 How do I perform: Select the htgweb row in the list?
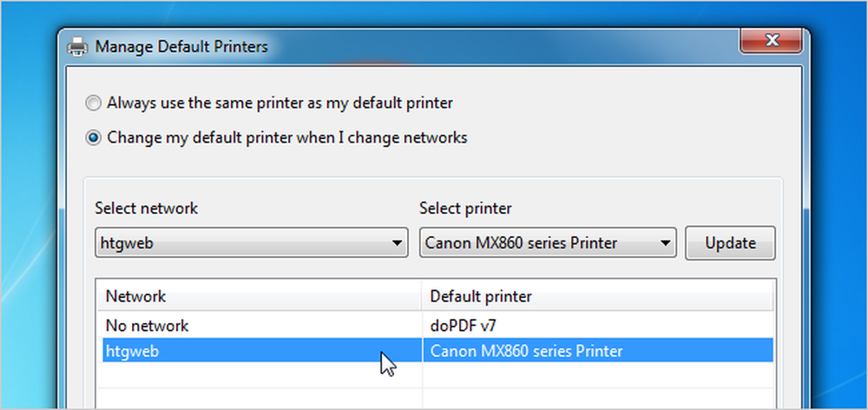click(437, 351)
